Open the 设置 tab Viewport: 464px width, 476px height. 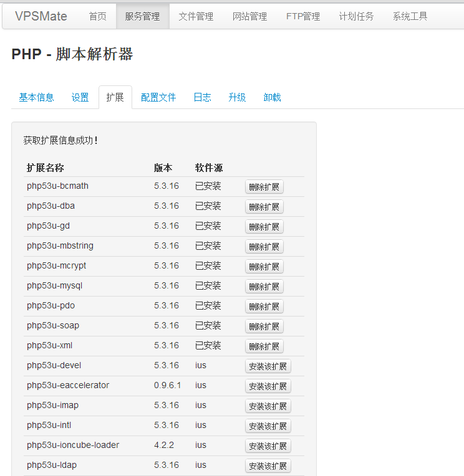click(x=80, y=97)
